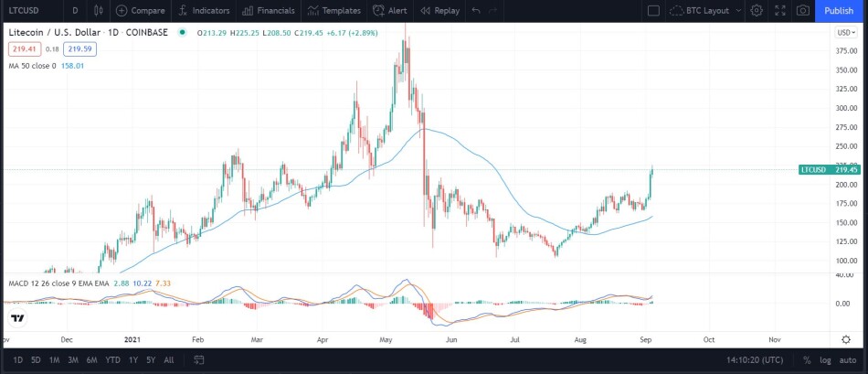
Task: Open the D timeframe interval selector
Action: (75, 11)
